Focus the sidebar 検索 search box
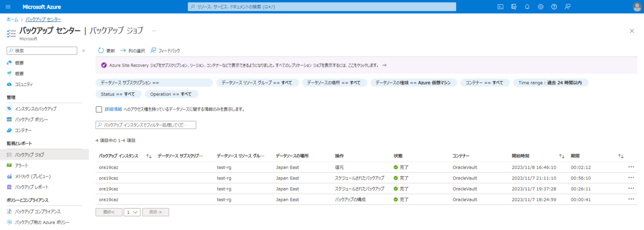The height and width of the screenshot is (230, 644). [x=41, y=51]
